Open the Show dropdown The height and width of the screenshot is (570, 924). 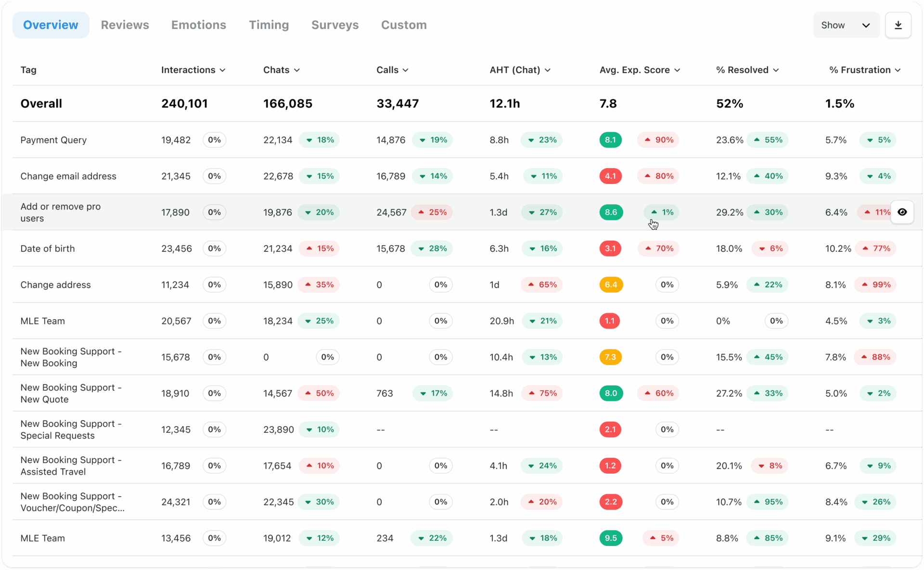(846, 25)
